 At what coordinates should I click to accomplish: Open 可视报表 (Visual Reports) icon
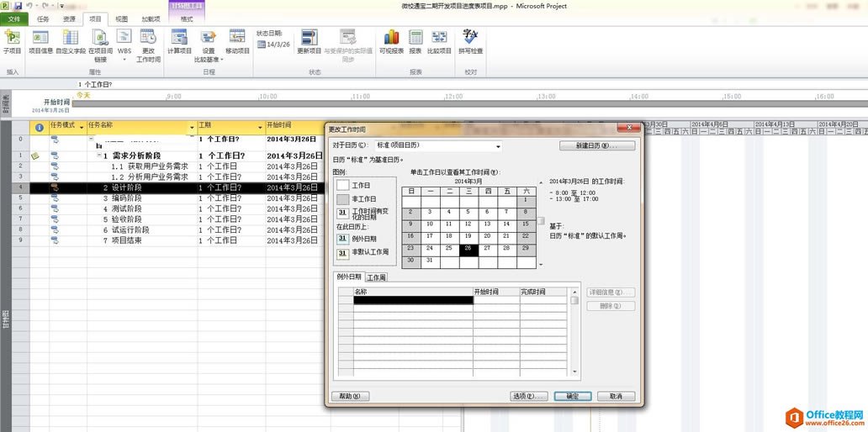coord(391,41)
